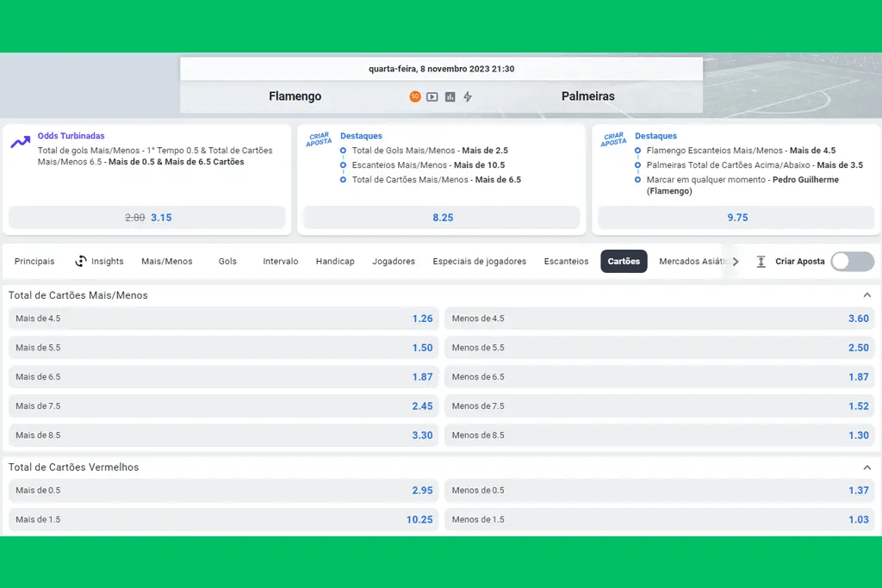Click Total de Gols Mais/Menos - Mais de 2.5

click(x=430, y=150)
